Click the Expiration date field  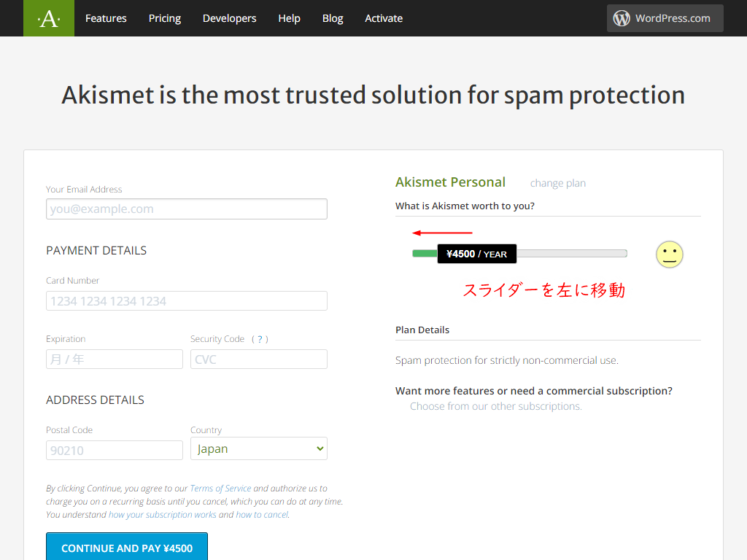tap(114, 359)
